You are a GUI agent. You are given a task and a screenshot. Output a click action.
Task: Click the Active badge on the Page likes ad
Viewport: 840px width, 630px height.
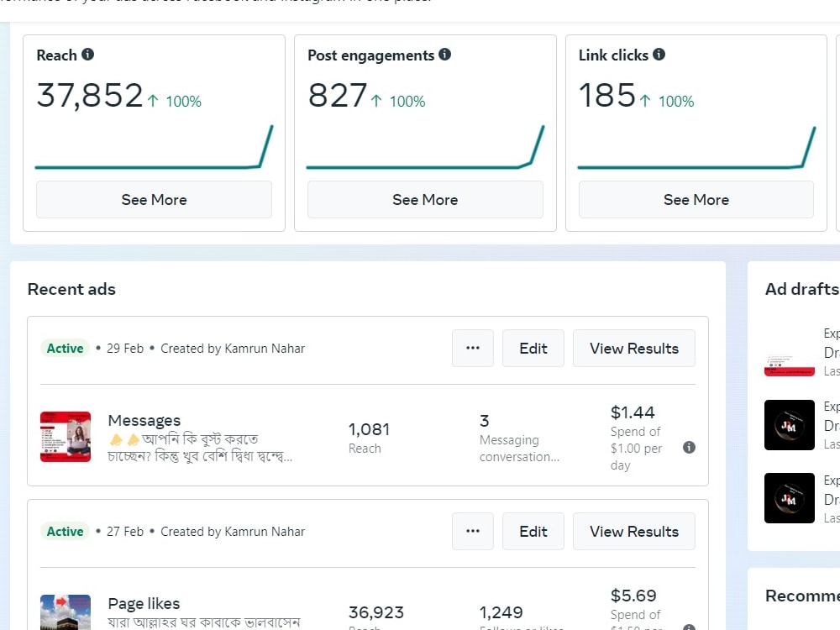(64, 531)
